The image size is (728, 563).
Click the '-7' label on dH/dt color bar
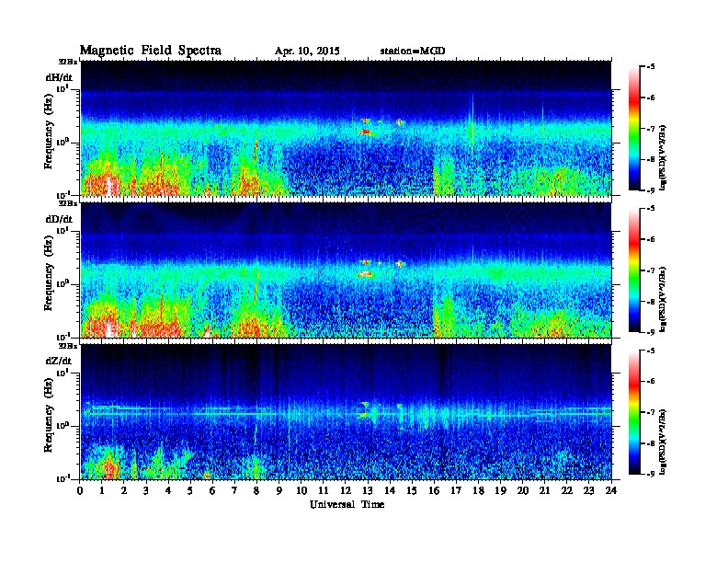651,129
